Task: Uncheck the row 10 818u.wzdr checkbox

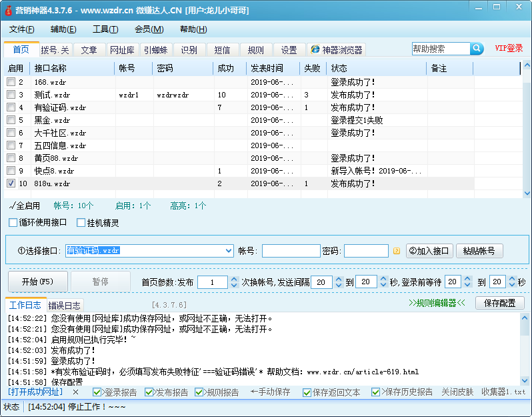Action: [x=11, y=183]
